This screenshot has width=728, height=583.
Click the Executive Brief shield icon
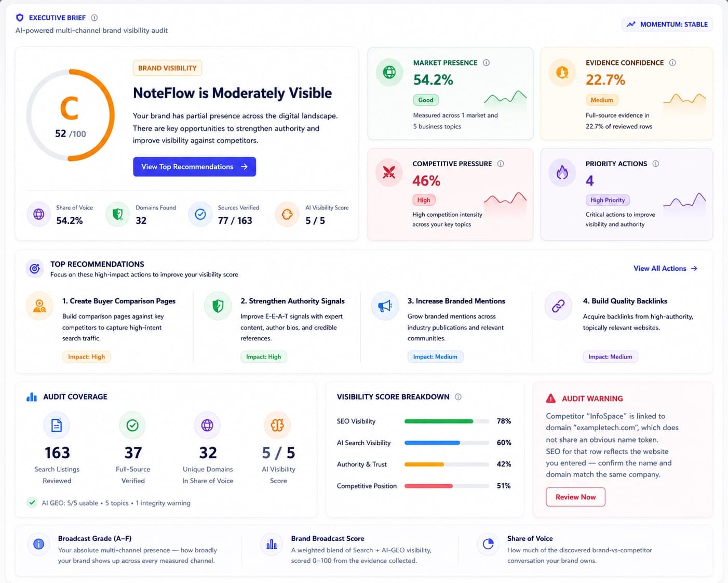point(20,18)
